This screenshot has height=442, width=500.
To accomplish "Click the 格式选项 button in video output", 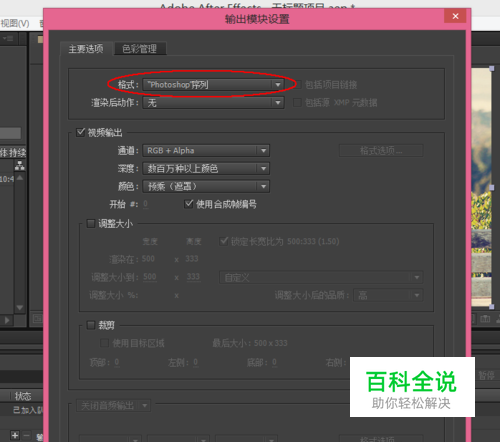I will point(381,151).
